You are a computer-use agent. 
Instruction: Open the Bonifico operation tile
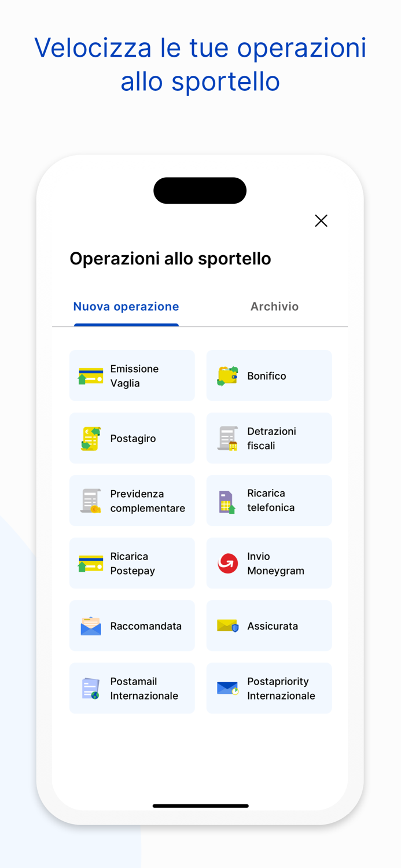[269, 376]
